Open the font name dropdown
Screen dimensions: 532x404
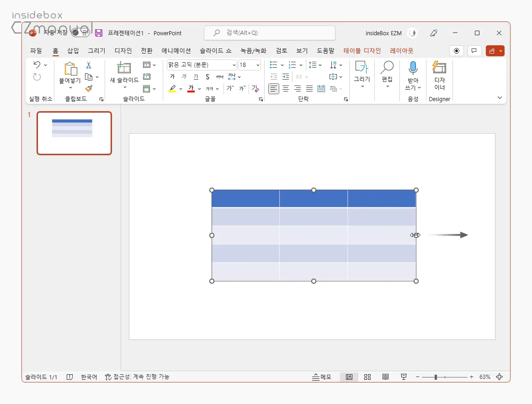point(234,65)
